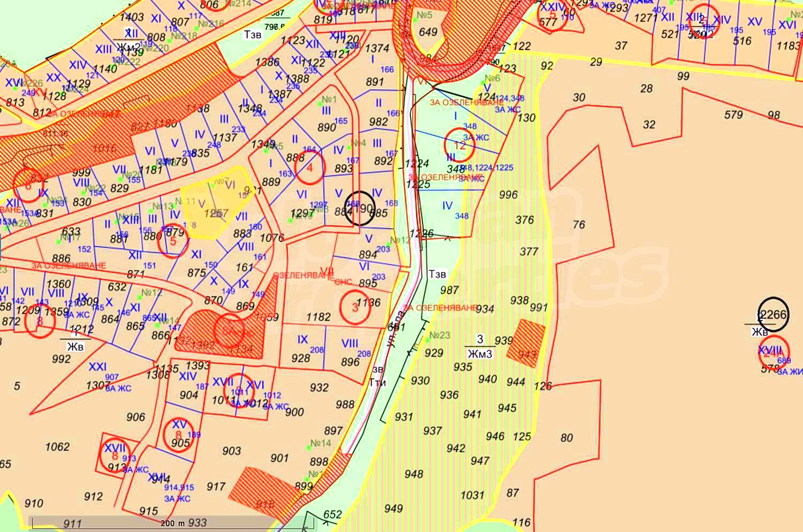The image size is (803, 532).
Task: Click parcel 76 in the eastern area
Action: pyautogui.click(x=579, y=224)
